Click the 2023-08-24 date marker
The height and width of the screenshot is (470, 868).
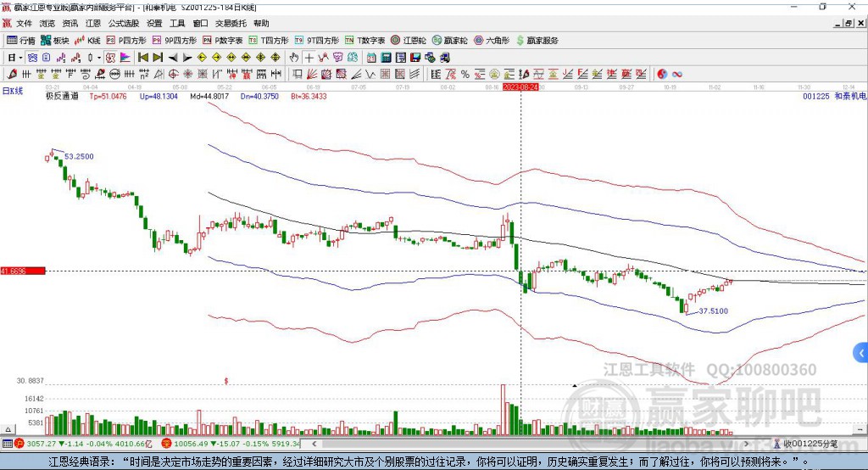(x=521, y=87)
